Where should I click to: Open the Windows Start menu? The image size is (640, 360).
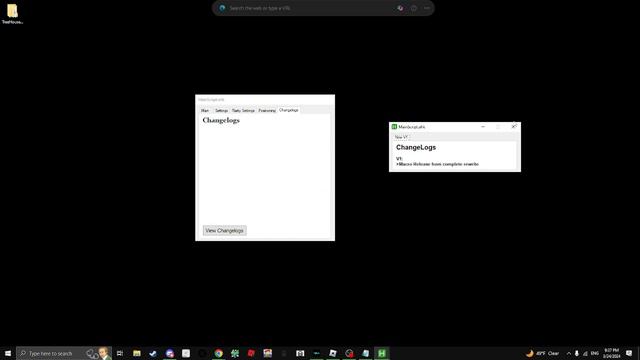(8, 353)
